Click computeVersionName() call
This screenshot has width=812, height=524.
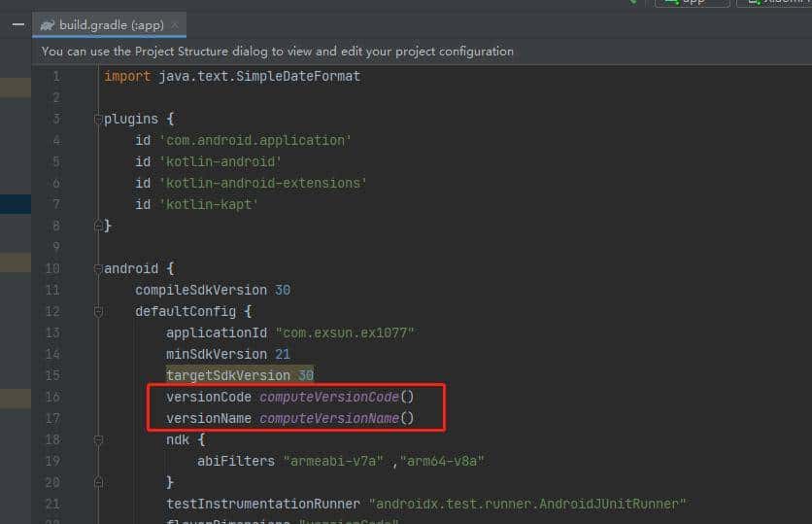click(337, 418)
